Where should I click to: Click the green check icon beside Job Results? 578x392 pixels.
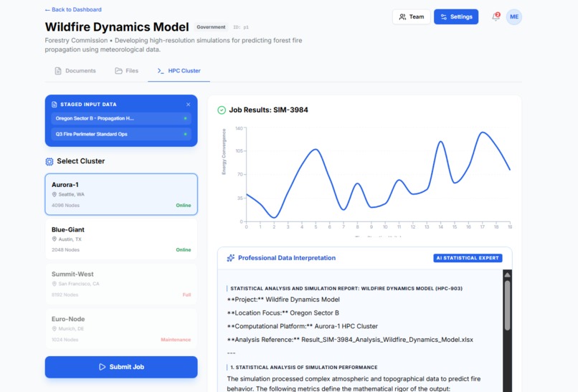222,110
